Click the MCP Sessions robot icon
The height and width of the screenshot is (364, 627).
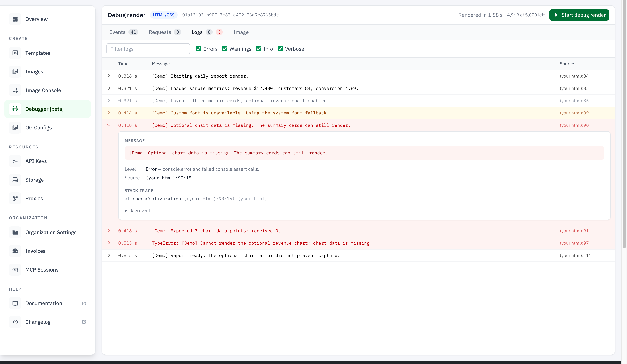pyautogui.click(x=15, y=269)
